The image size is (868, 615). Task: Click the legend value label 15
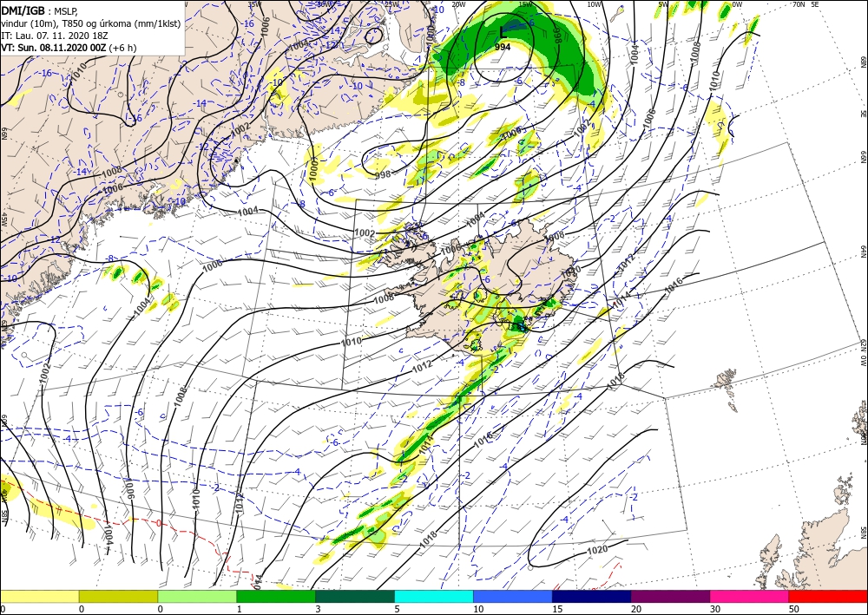coord(557,609)
